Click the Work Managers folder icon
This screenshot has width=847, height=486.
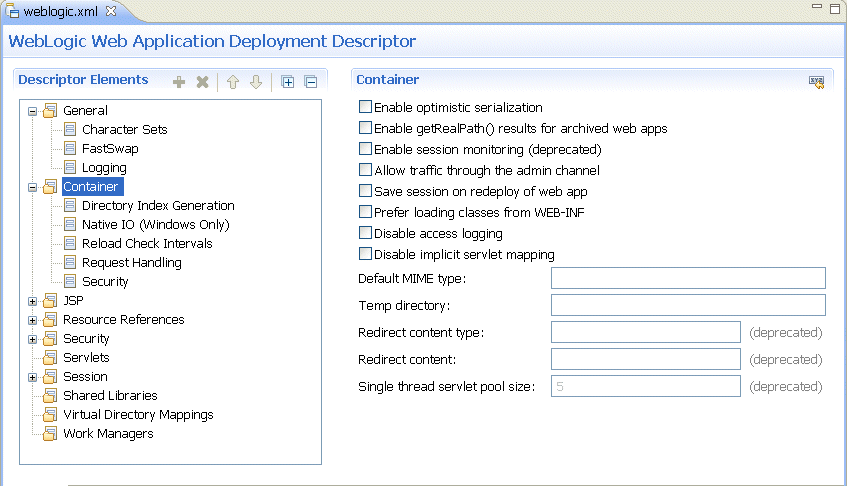click(x=50, y=434)
